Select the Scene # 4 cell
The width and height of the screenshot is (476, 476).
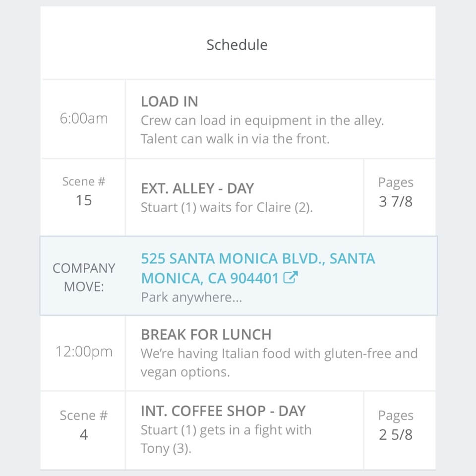click(x=83, y=425)
